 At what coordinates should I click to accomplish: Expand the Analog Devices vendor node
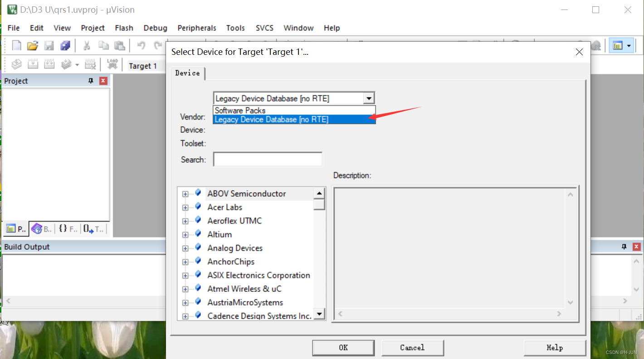pos(185,248)
